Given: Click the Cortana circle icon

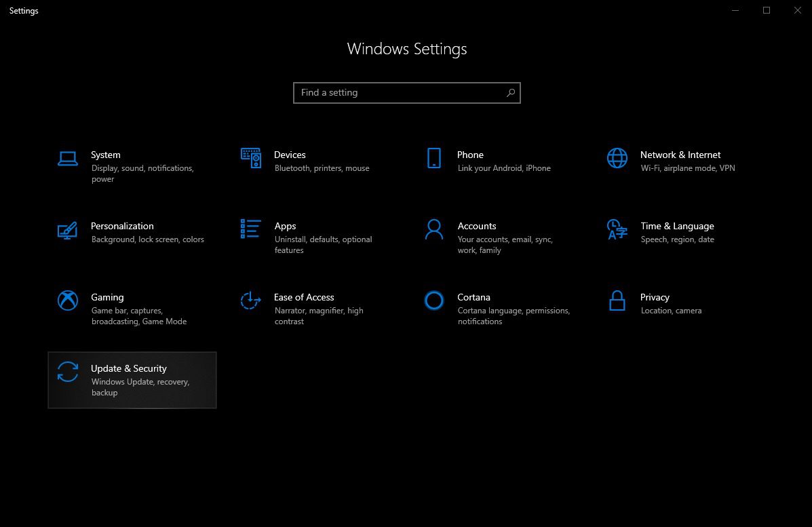Looking at the screenshot, I should (x=434, y=300).
